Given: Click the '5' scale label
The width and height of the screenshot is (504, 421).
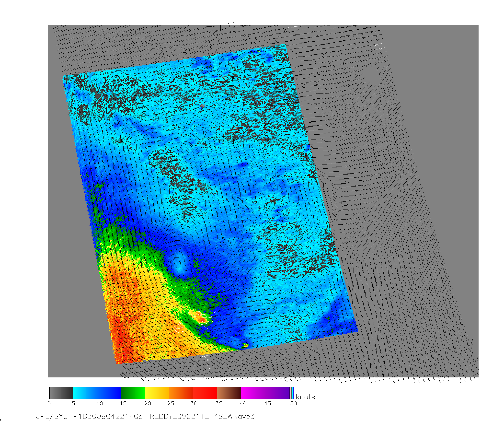Looking at the screenshot, I should 73,403.
